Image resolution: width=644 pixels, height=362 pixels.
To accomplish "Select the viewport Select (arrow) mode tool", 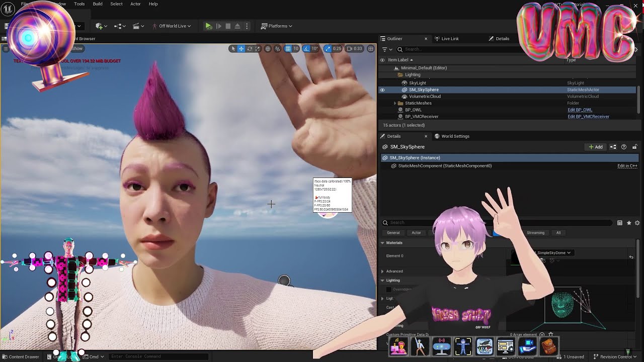I will (233, 49).
